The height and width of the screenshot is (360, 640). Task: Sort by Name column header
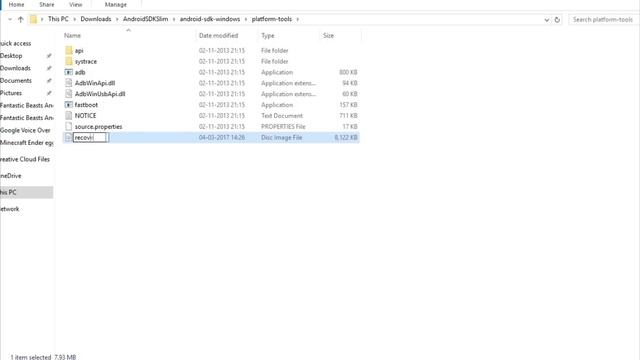click(72, 36)
